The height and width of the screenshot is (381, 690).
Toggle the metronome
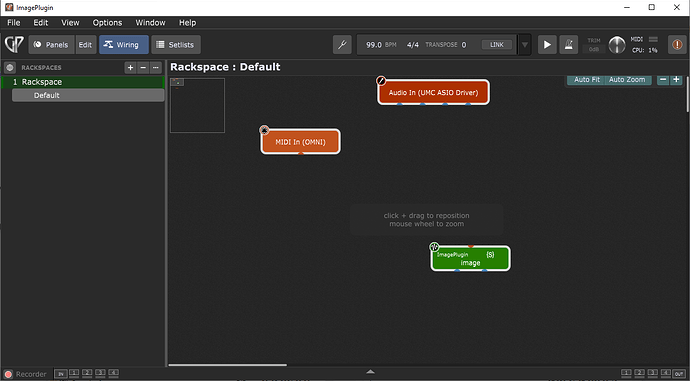point(569,44)
